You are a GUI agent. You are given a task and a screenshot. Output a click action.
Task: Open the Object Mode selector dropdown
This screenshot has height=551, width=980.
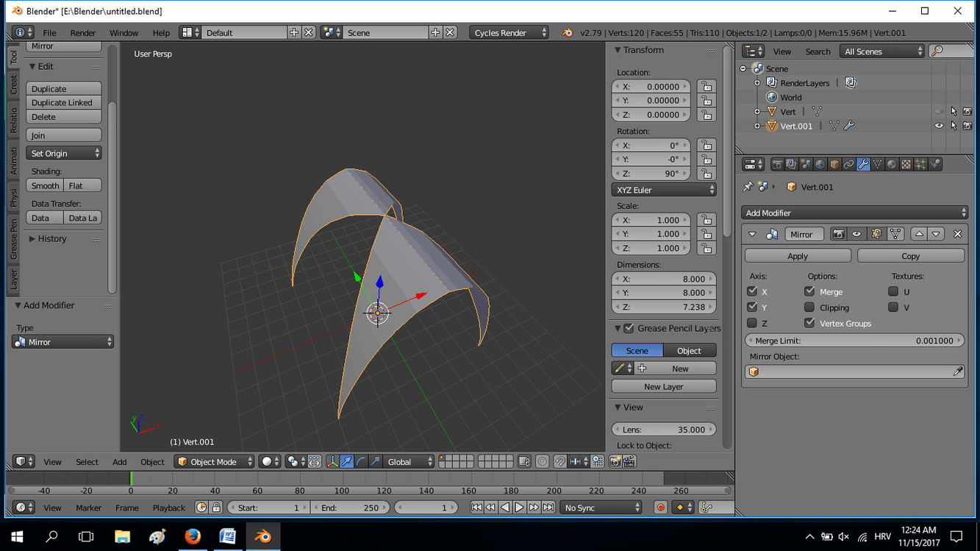[214, 462]
